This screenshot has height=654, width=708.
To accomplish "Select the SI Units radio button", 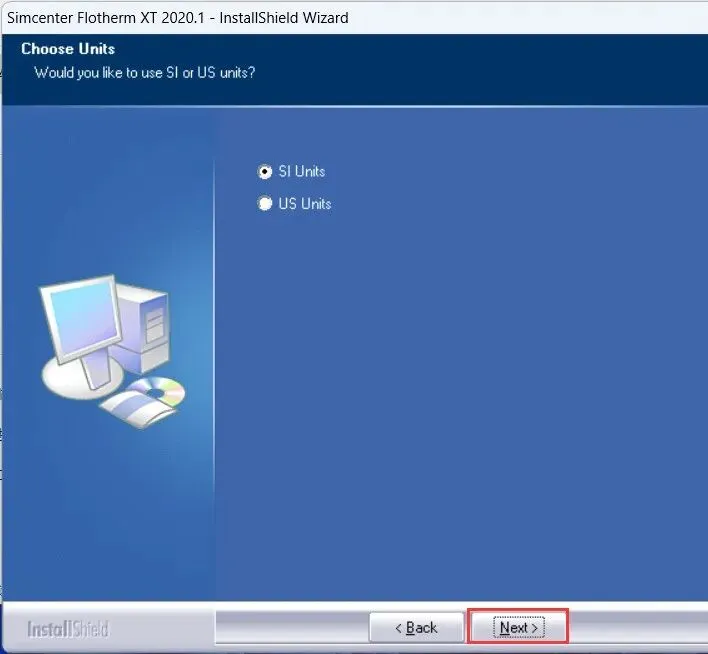I will 265,172.
